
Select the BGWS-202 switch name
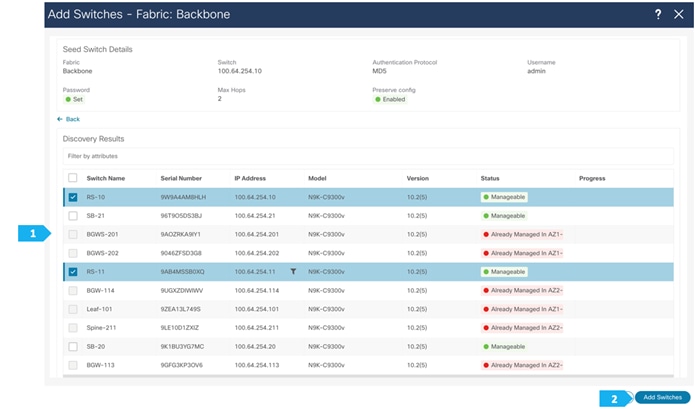tap(102, 253)
